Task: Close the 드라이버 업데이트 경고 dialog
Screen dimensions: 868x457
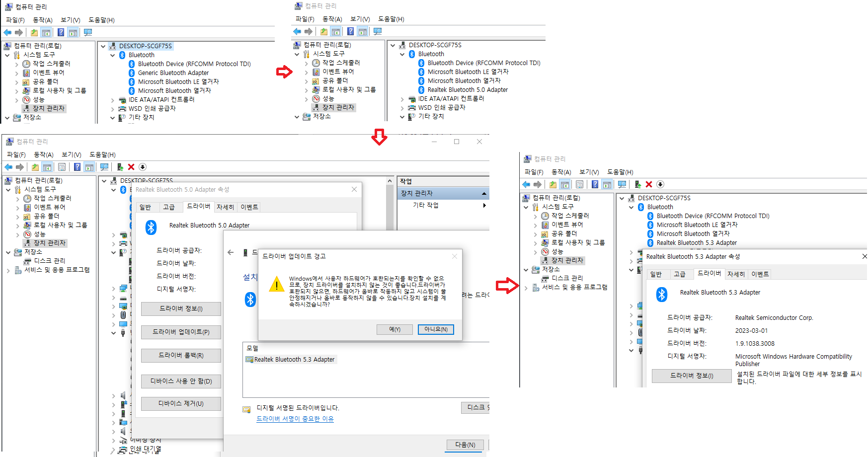Action: click(x=454, y=256)
